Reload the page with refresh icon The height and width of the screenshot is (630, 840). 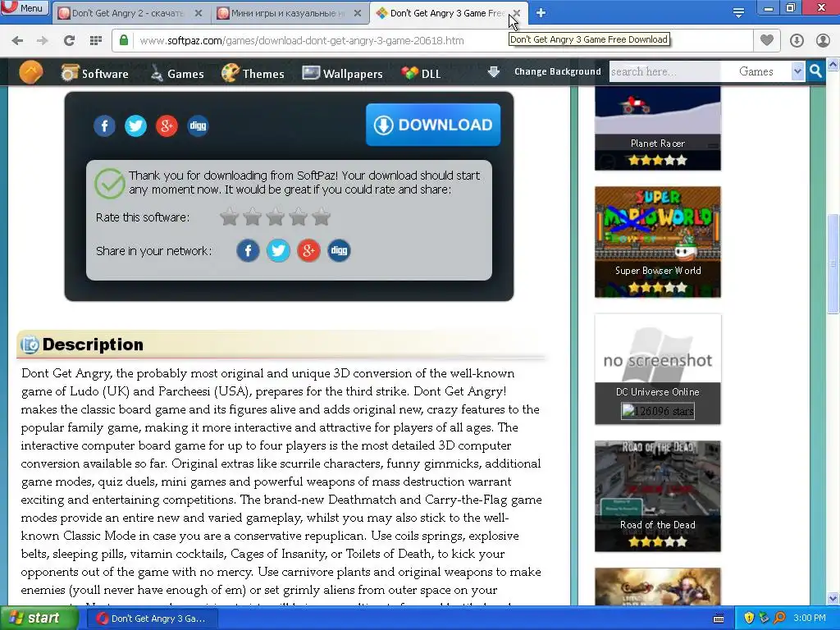pyautogui.click(x=69, y=41)
